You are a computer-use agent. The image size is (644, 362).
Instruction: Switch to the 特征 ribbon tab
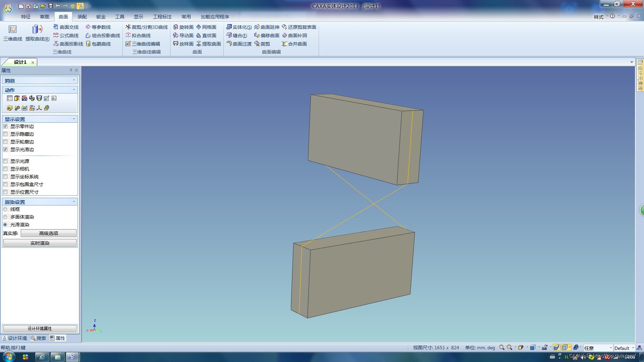point(26,17)
